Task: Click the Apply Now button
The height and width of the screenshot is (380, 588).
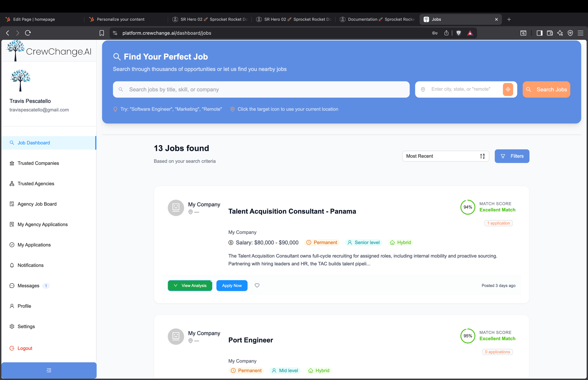Action: click(232, 286)
